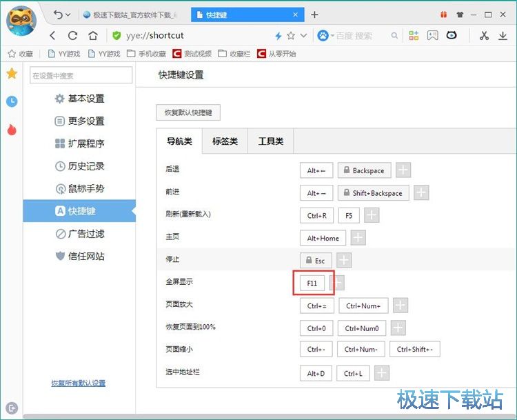Click the raccoon avatar logo
The height and width of the screenshot is (420, 517).
point(21,21)
